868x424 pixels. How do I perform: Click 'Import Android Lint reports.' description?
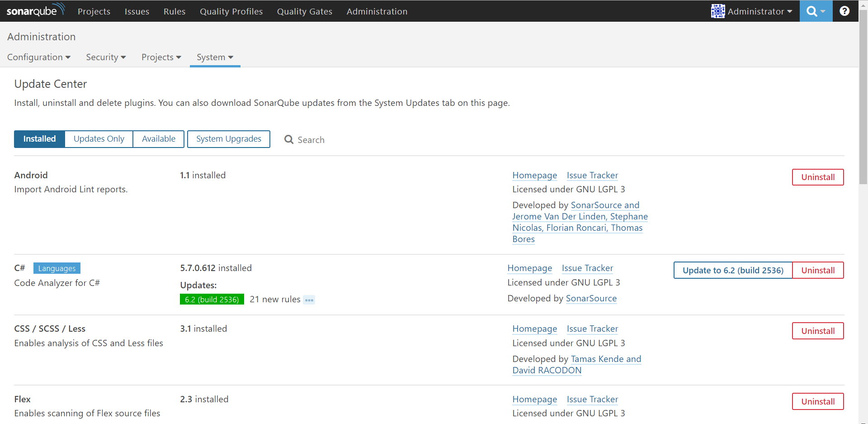coord(71,189)
